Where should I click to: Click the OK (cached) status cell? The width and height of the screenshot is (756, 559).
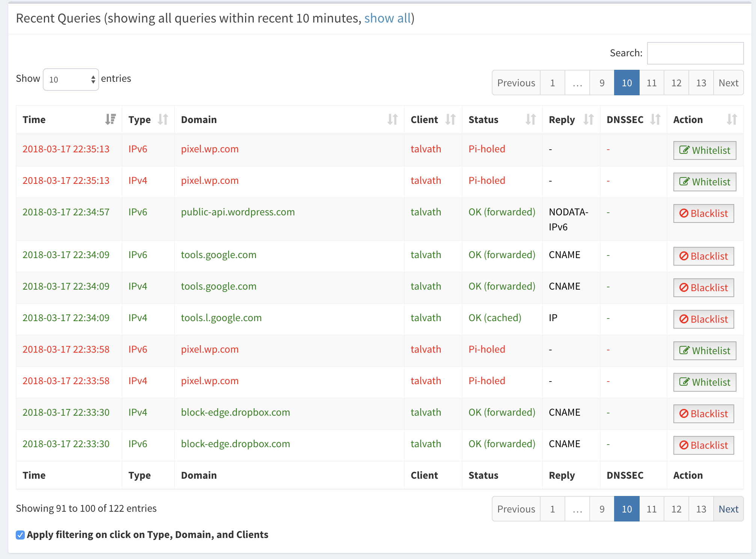tap(495, 318)
